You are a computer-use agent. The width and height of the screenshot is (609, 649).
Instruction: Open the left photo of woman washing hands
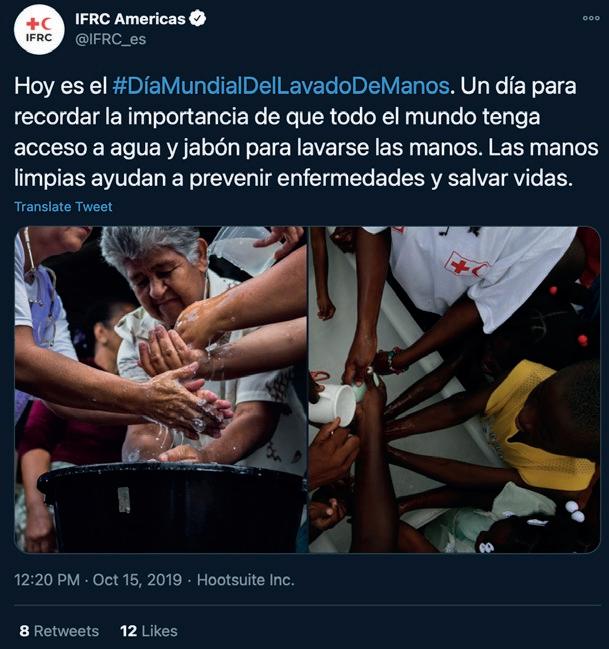161,389
